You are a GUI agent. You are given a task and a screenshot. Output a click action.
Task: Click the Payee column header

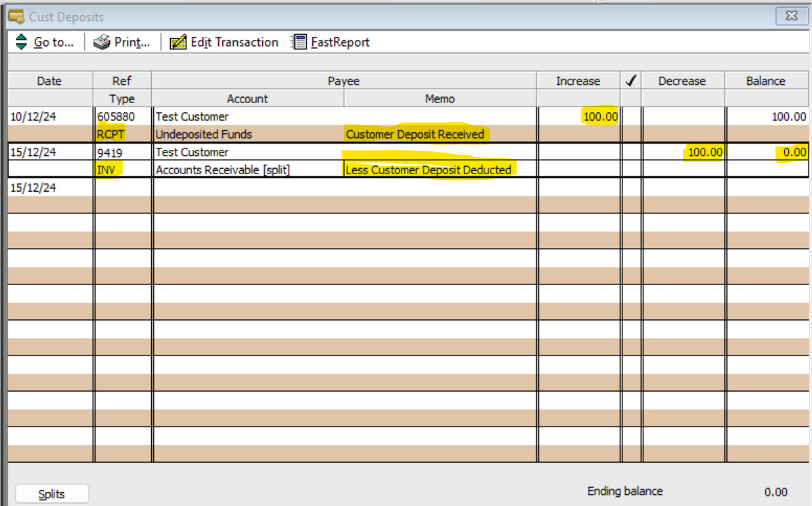(344, 81)
